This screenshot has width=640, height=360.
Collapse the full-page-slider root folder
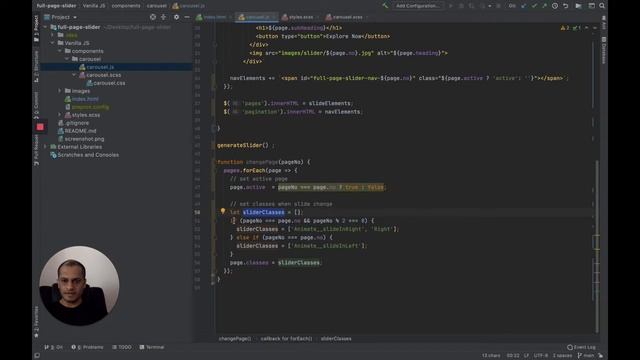coord(45,27)
